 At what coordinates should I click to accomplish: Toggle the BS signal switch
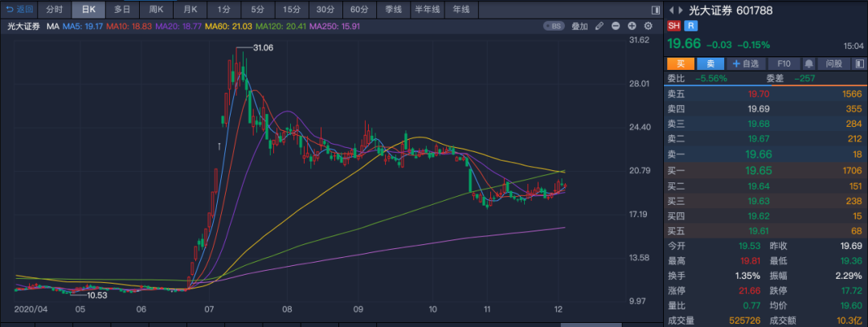pyautogui.click(x=553, y=27)
